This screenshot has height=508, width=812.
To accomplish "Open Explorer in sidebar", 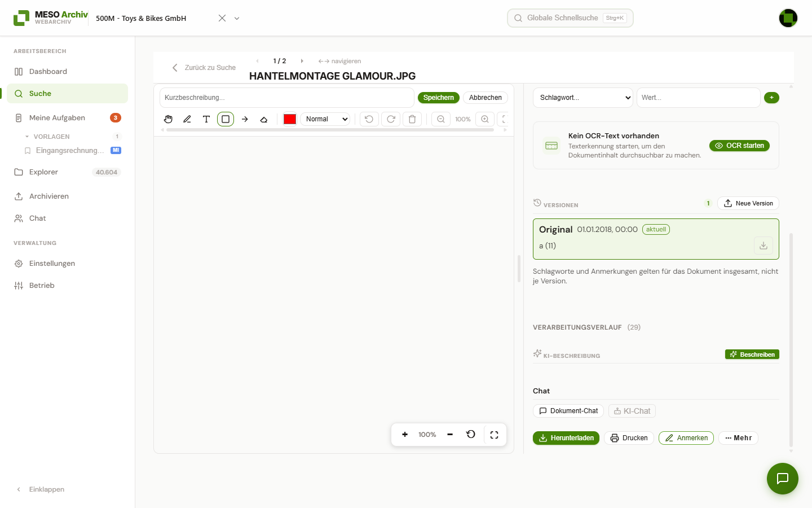I will tap(68, 172).
